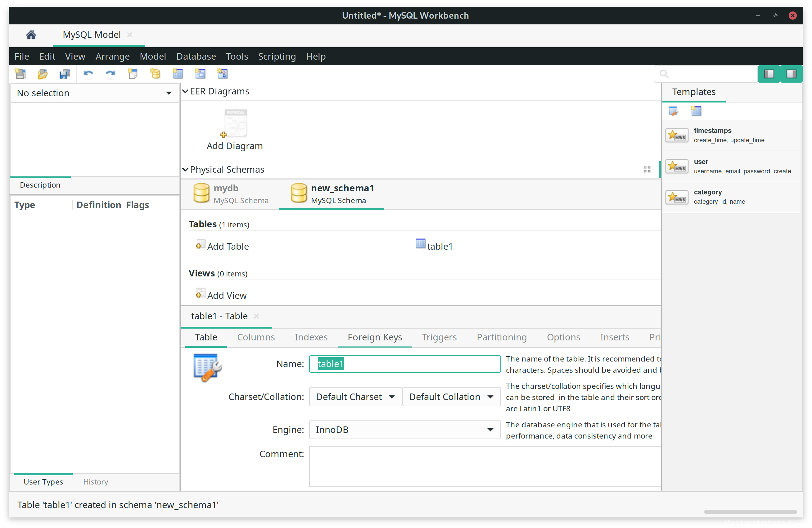Switch to the Columns tab
This screenshot has width=812, height=528.
(x=256, y=337)
